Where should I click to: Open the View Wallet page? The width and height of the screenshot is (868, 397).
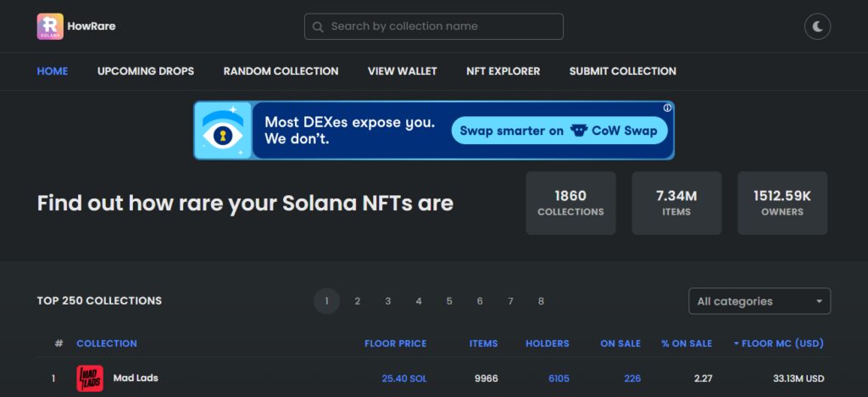point(402,71)
